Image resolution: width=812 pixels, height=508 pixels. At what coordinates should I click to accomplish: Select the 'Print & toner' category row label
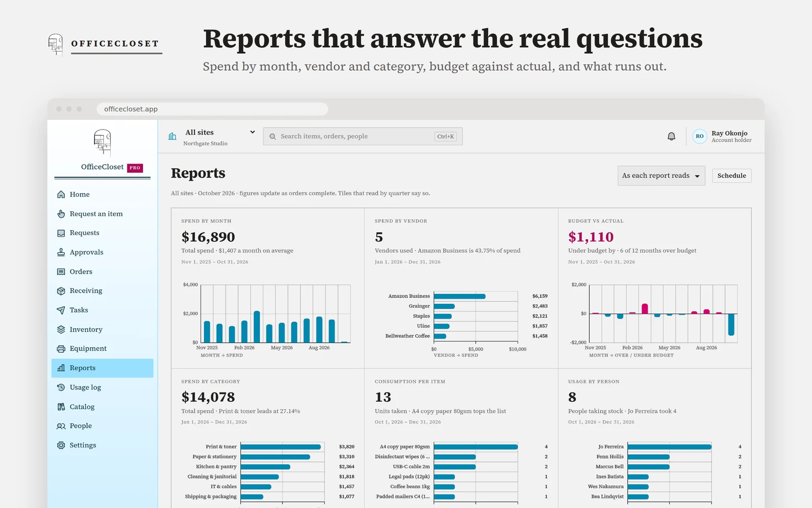[x=221, y=447]
